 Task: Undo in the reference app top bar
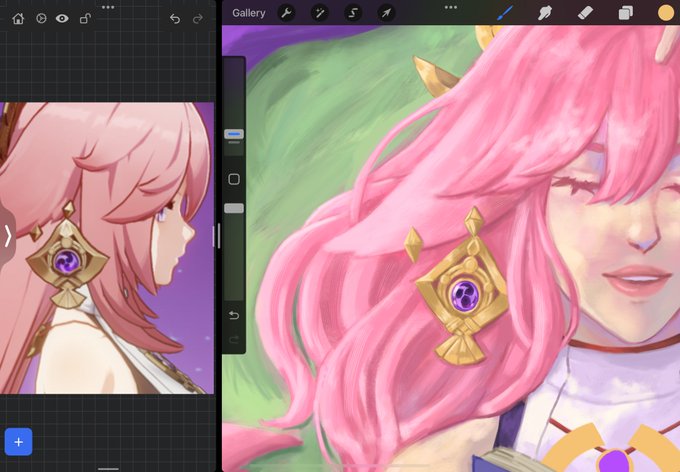pos(175,19)
